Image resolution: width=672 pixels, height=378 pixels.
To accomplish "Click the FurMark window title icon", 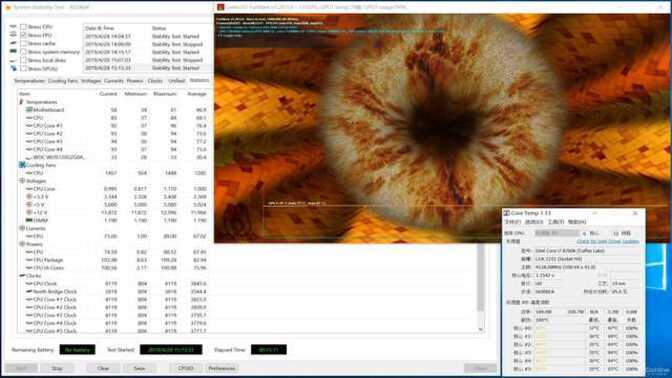I will [x=220, y=7].
